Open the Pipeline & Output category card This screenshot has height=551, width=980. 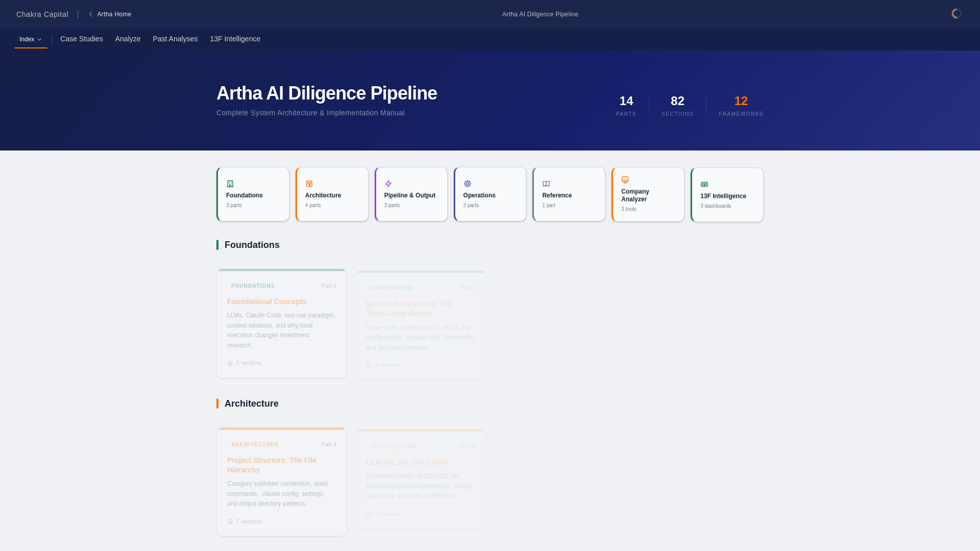pos(411,194)
